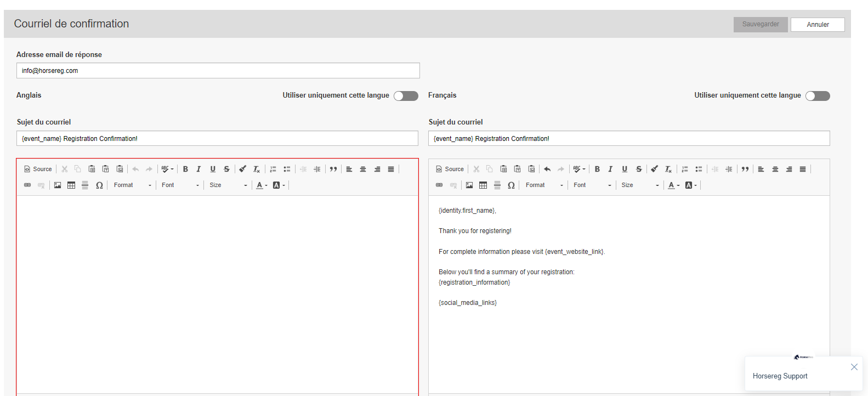This screenshot has width=868, height=396.
Task: Click the Sauvegarder button
Action: point(761,24)
